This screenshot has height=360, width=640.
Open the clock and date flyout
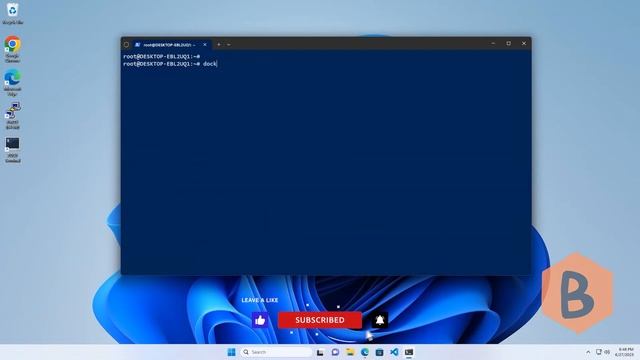[x=625, y=352]
